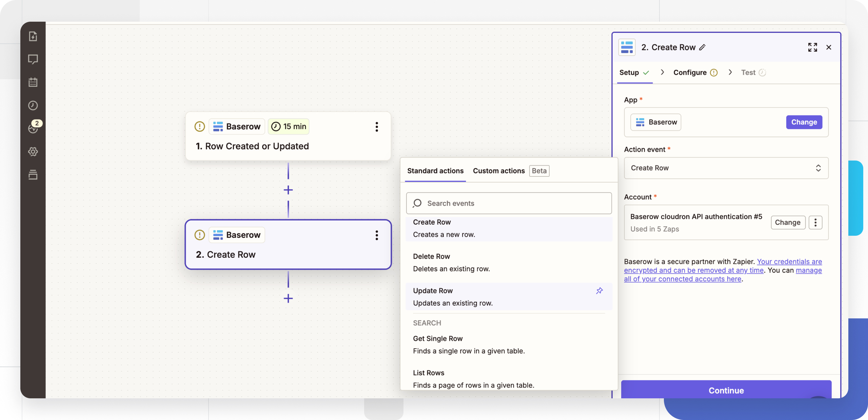Screen dimensions: 868x420
Task: Open the history clock sidebar icon
Action: coord(33,105)
